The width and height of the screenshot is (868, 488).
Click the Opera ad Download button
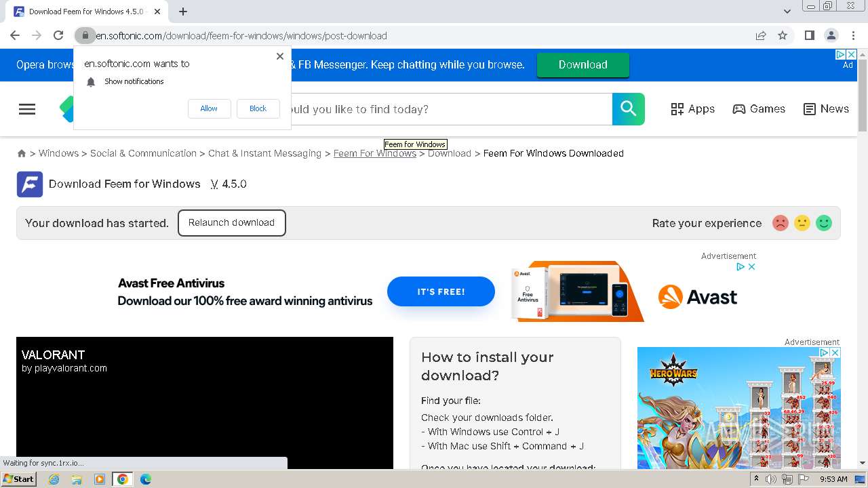pos(583,65)
